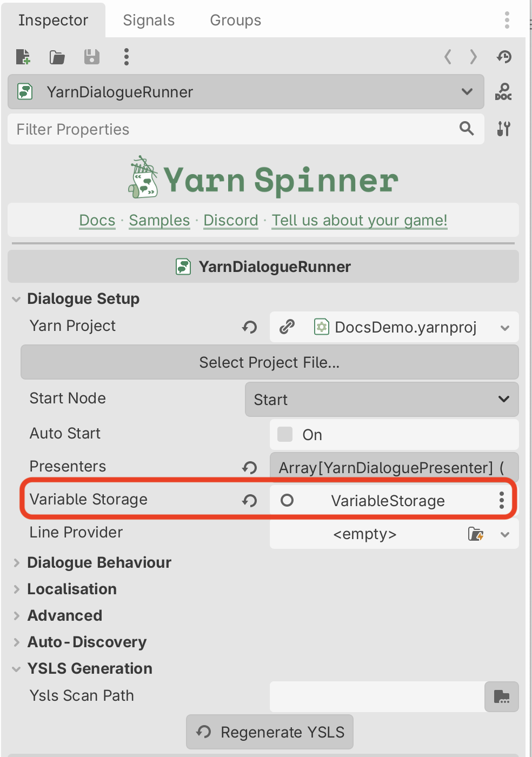
Task: Click the script icon in YarnDialogueRunner header
Action: point(183,267)
